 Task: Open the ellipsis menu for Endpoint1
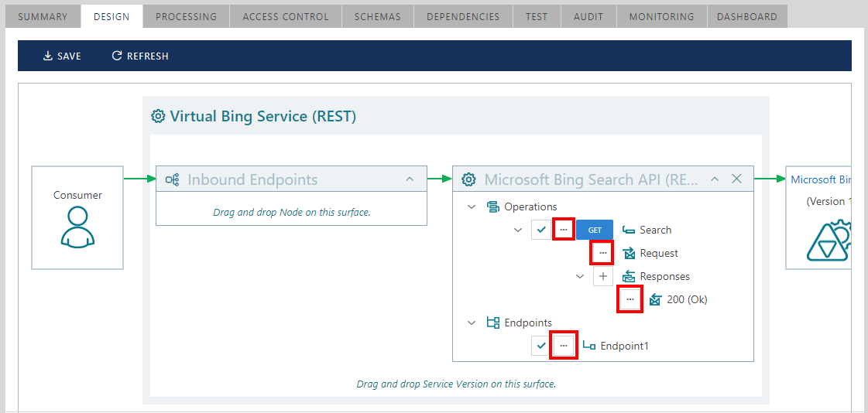tap(564, 346)
